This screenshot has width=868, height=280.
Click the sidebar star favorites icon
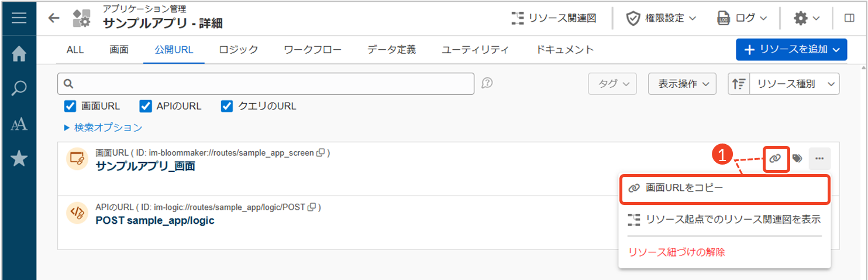click(19, 158)
